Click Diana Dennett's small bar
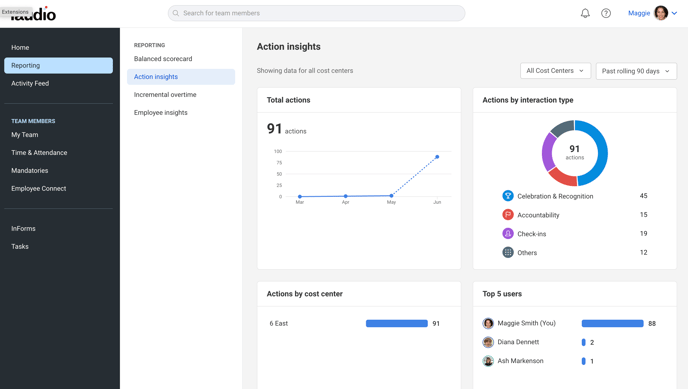The width and height of the screenshot is (688, 389). point(584,342)
